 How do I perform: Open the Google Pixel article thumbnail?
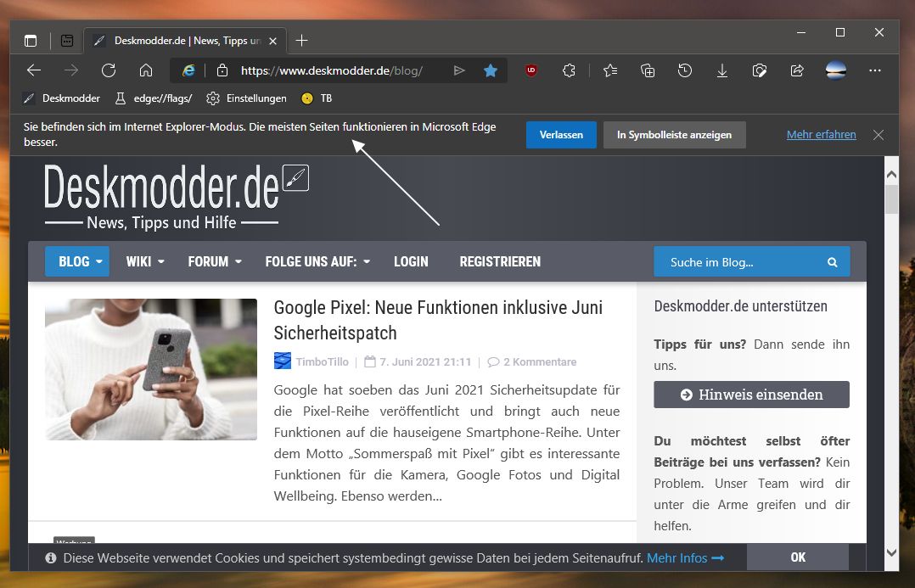pyautogui.click(x=151, y=369)
